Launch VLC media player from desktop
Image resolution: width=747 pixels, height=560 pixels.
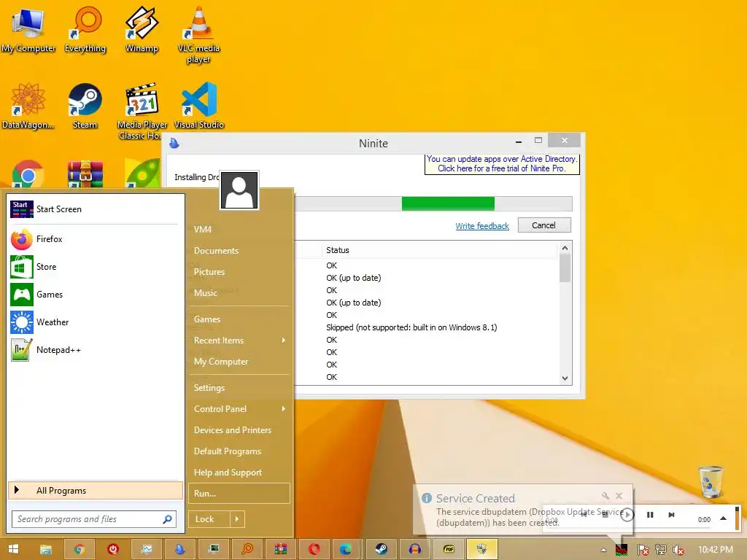coord(198,34)
